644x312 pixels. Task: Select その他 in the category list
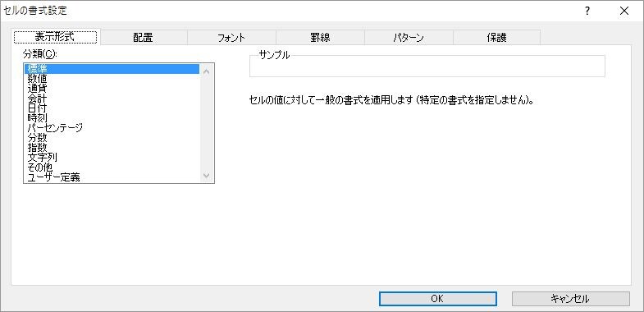[x=112, y=167]
